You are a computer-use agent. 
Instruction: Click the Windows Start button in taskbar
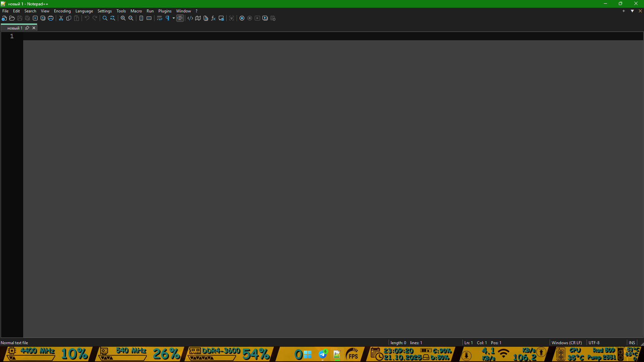coord(307,354)
